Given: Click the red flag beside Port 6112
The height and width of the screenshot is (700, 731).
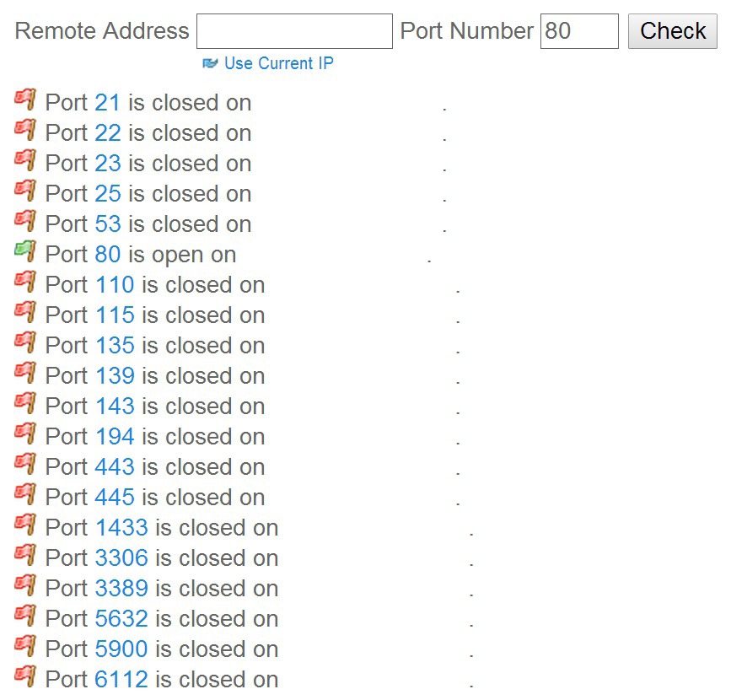Looking at the screenshot, I should (x=25, y=676).
